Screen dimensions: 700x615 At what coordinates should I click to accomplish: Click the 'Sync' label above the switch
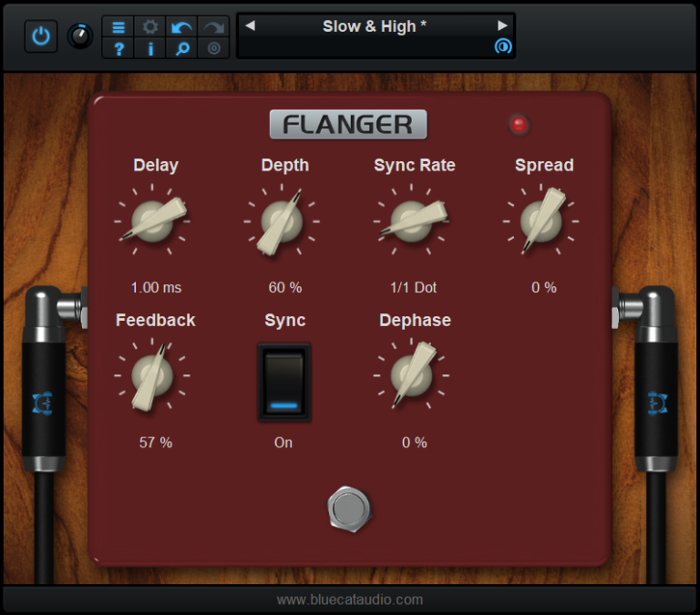click(x=284, y=320)
